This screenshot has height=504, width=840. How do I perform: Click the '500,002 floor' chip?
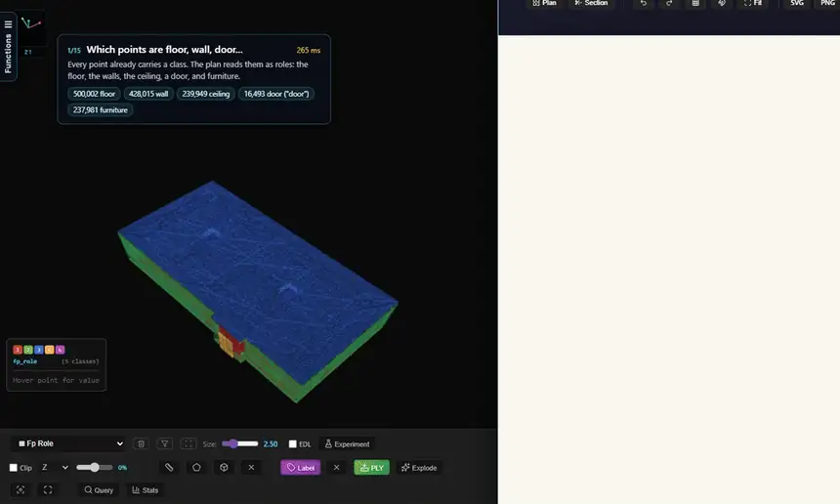coord(95,94)
